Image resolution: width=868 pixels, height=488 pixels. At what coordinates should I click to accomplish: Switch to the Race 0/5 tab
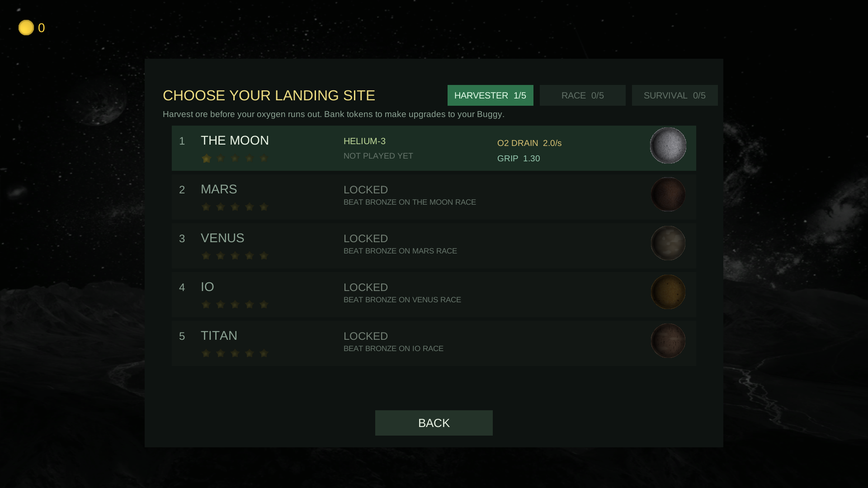583,95
